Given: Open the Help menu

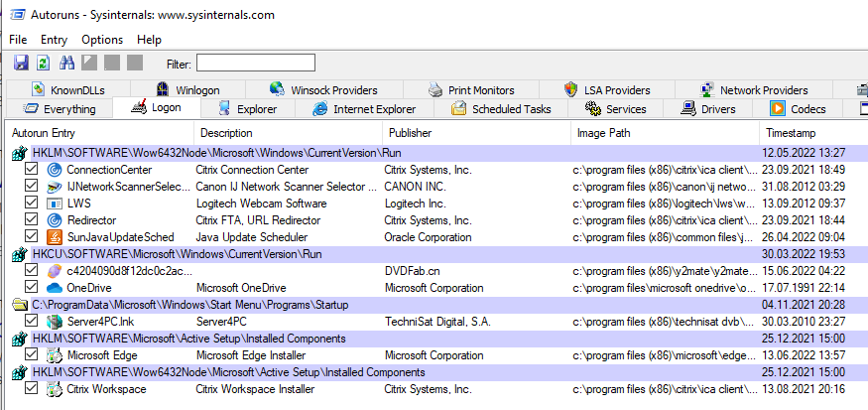Looking at the screenshot, I should point(149,40).
